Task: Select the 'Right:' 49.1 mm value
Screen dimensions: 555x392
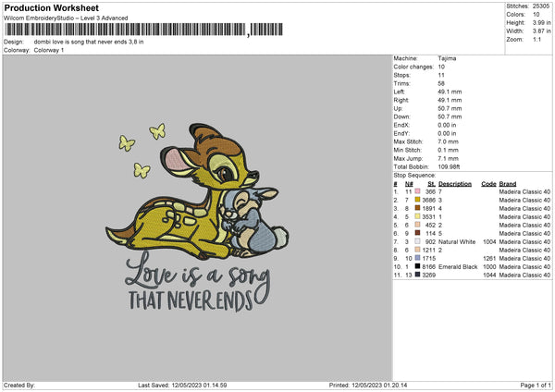Action: click(x=450, y=100)
